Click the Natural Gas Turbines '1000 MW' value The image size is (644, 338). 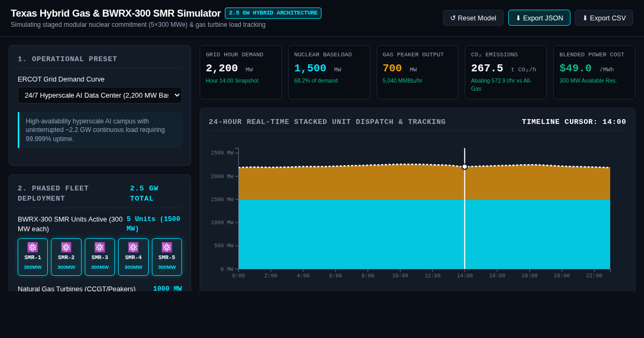[x=167, y=289]
